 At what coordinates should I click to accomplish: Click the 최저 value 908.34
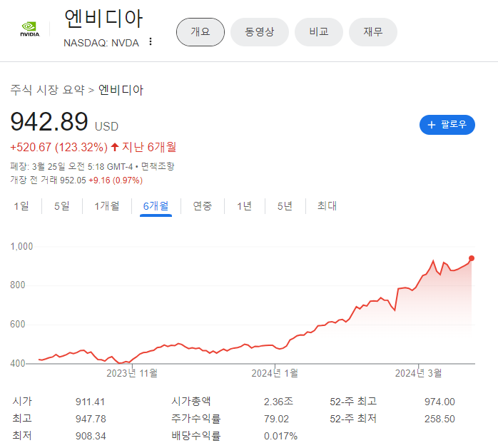pos(91,436)
